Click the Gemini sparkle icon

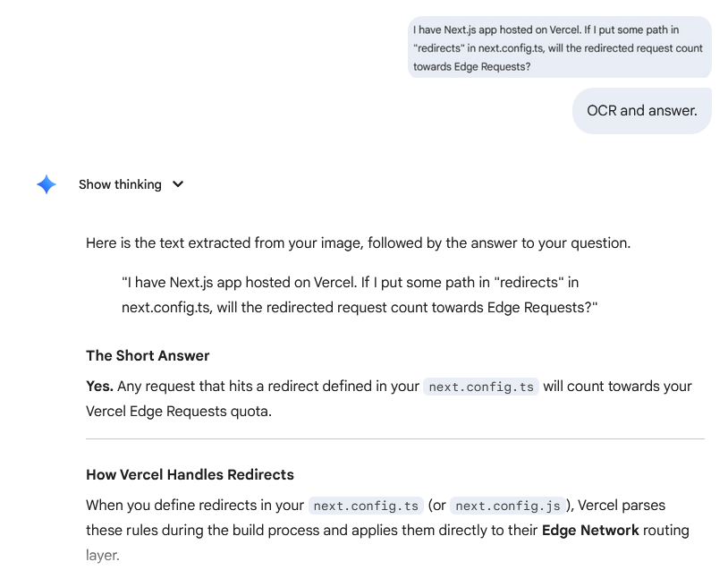(x=47, y=184)
